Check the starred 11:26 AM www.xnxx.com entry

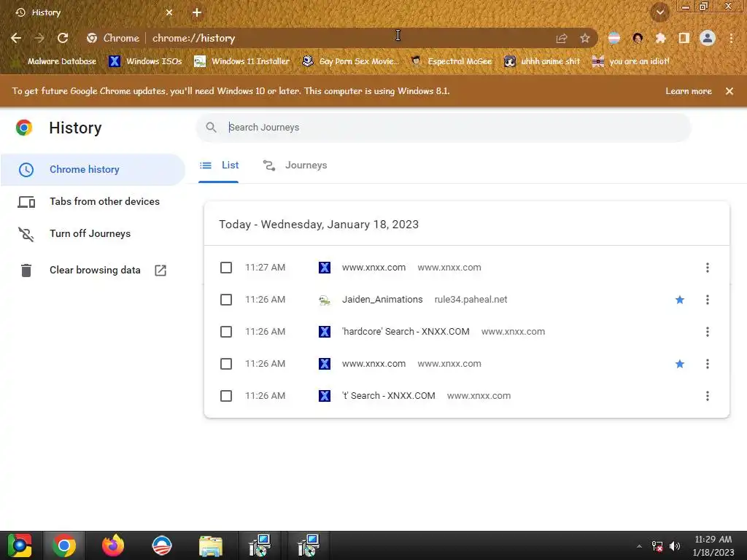pos(226,364)
